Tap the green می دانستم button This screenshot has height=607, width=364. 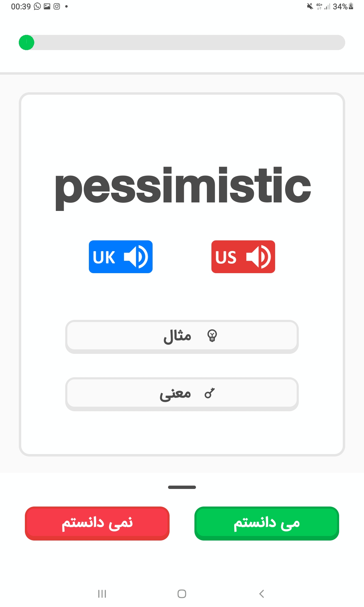pos(267,523)
